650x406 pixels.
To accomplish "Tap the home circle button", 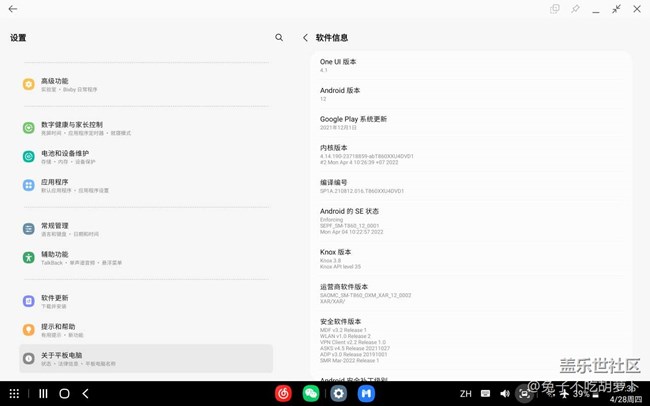I will click(64, 394).
